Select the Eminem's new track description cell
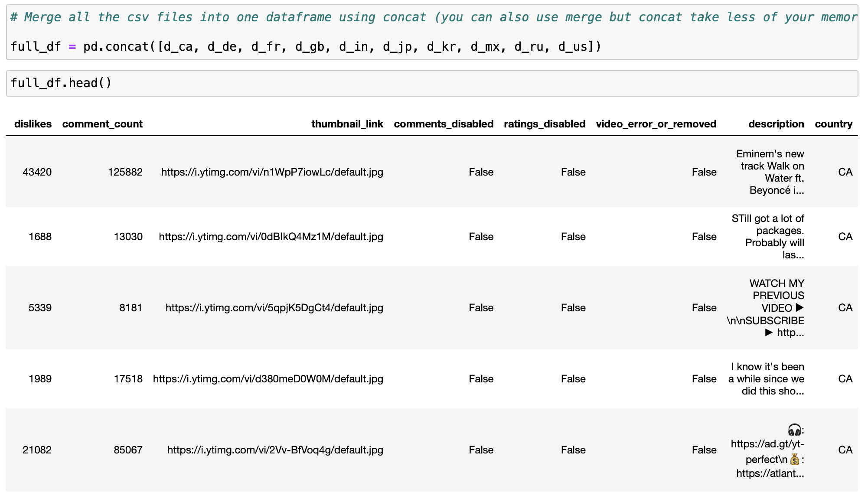Viewport: 868px width, 502px height. tap(770, 172)
